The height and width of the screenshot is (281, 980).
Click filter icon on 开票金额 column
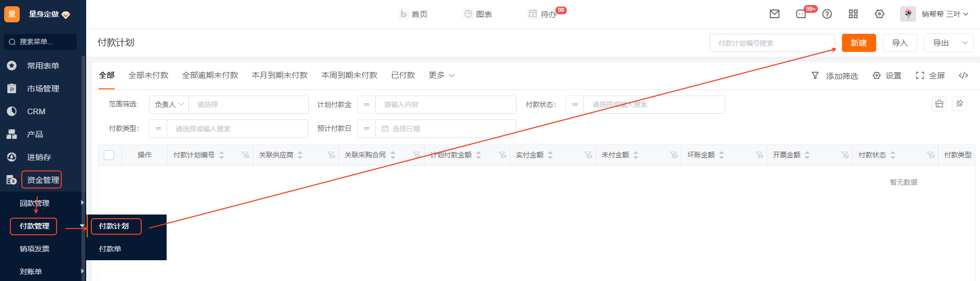[x=845, y=155]
